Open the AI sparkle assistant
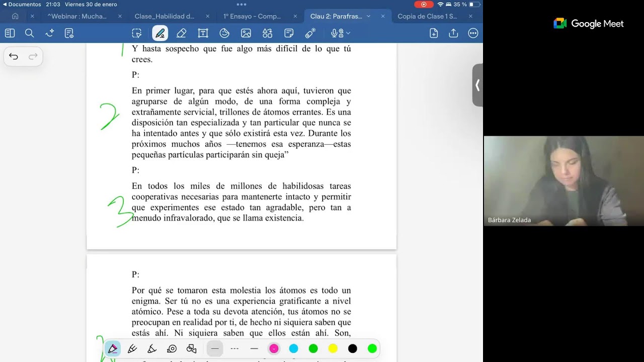 pos(49,33)
